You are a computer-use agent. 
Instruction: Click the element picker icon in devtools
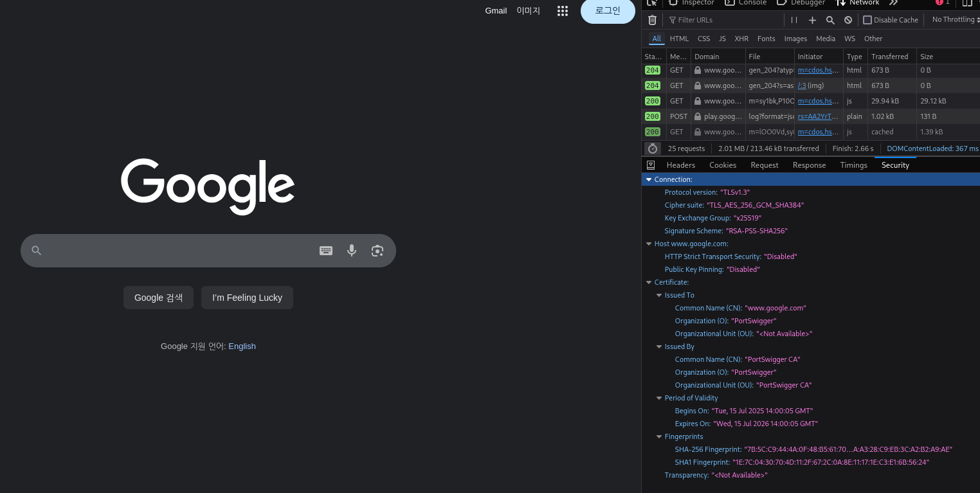coord(652,3)
